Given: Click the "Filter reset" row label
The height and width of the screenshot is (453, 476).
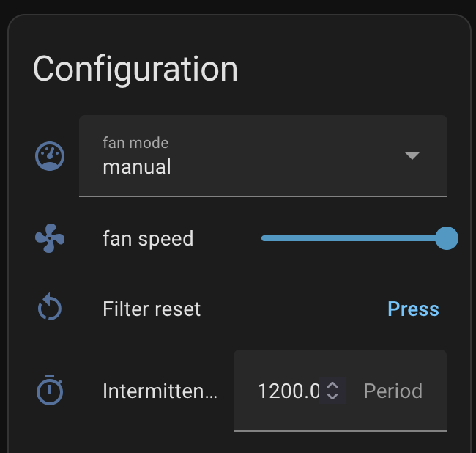Looking at the screenshot, I should [152, 309].
